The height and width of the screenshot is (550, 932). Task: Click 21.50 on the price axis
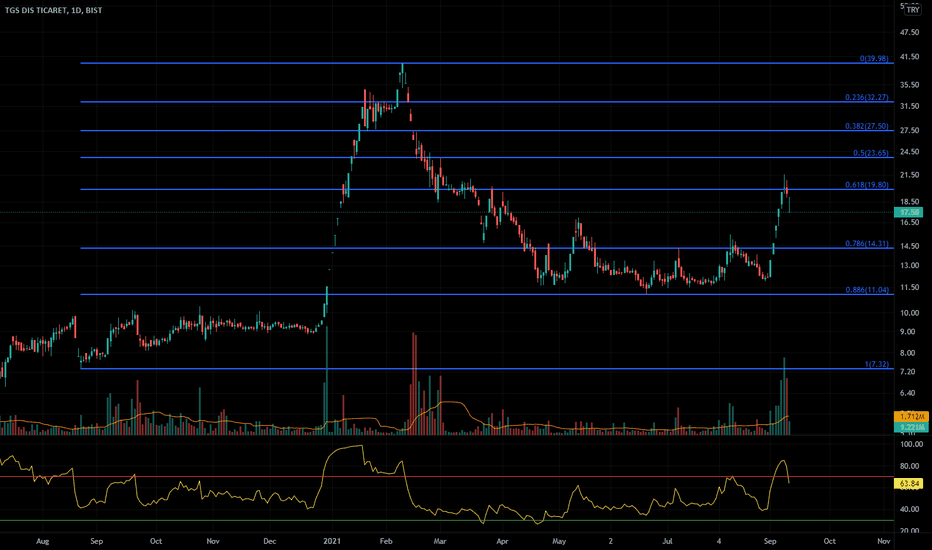(909, 175)
